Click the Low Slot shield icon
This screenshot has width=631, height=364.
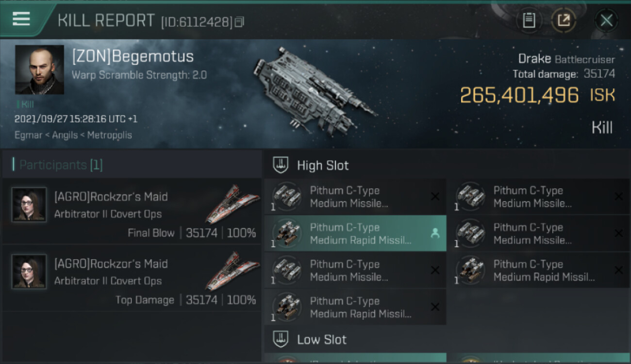281,339
